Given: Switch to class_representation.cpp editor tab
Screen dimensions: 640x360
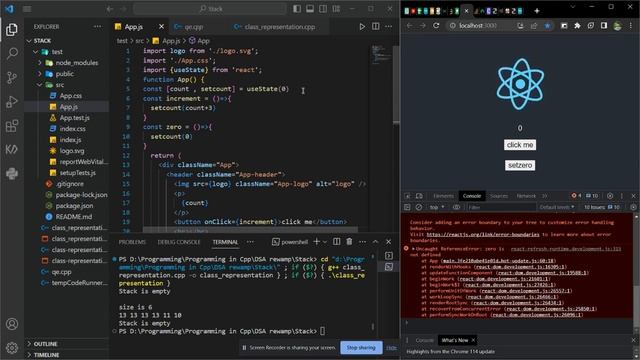Looking at the screenshot, I should (280, 27).
